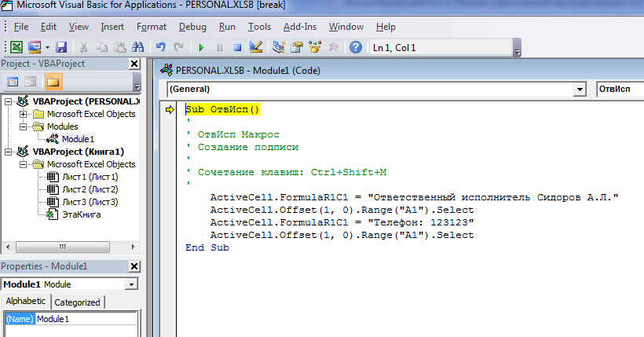Screen dimensions: 644x337
Task: Collapse the VBAProject (PERSONAL.XLSB) node
Action: (8, 101)
